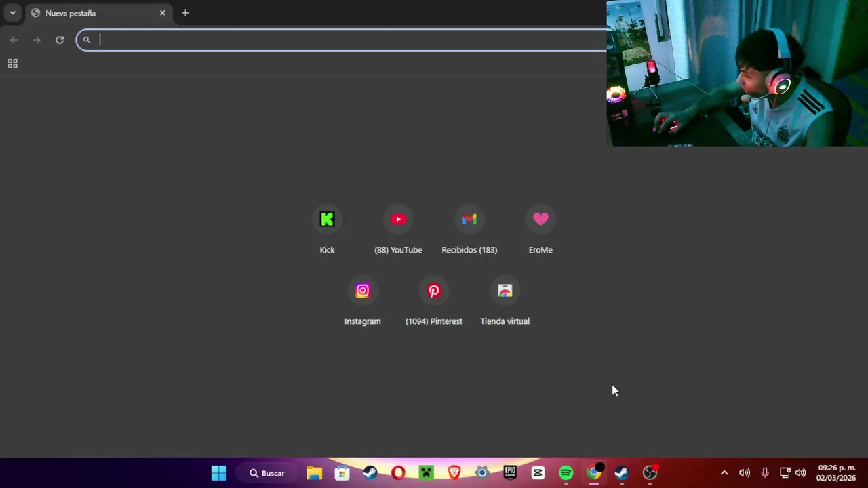The width and height of the screenshot is (868, 488).
Task: Open the Windows Start menu
Action: point(218,473)
